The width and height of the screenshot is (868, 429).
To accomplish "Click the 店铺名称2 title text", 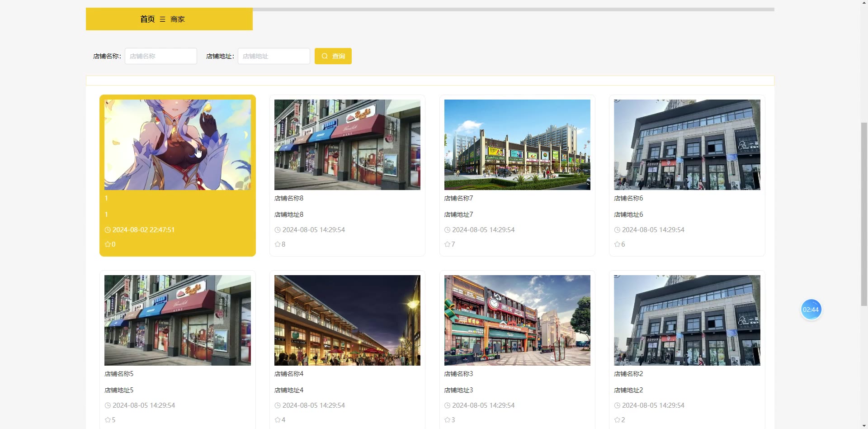I will click(628, 374).
